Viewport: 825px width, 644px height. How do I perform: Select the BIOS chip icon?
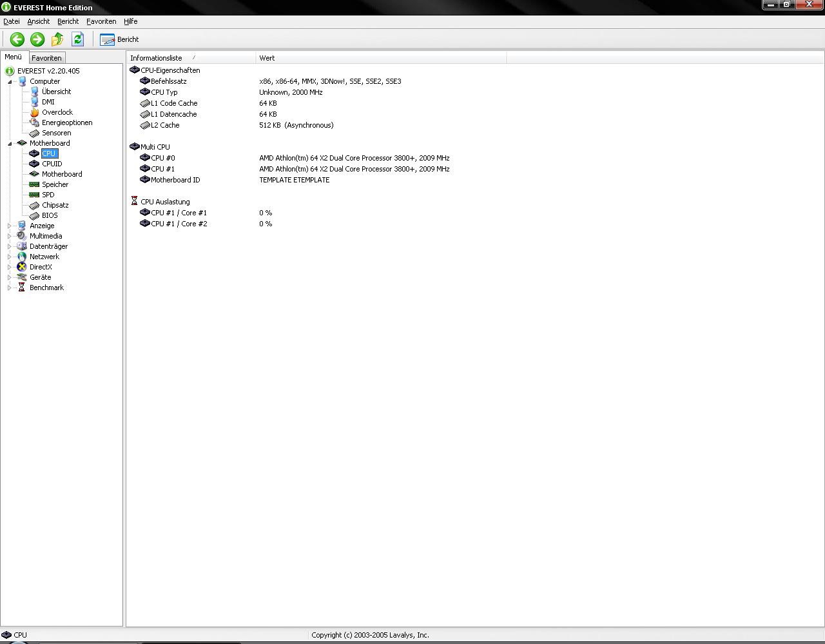(x=34, y=215)
